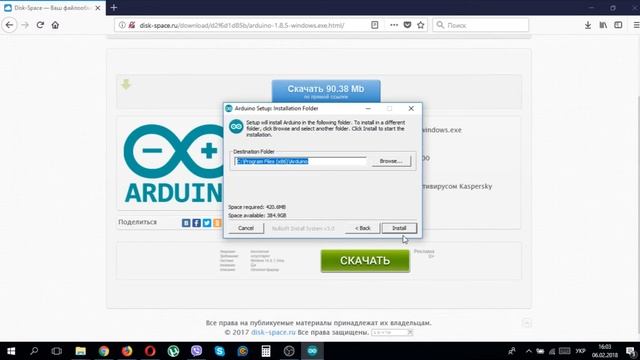Image resolution: width=640 pixels, height=360 pixels.
Task: Cancel the Arduino installation
Action: point(246,228)
